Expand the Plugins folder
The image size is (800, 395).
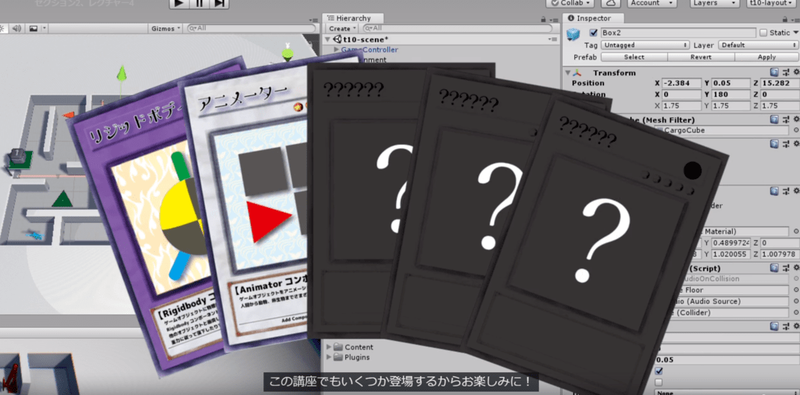coord(329,357)
